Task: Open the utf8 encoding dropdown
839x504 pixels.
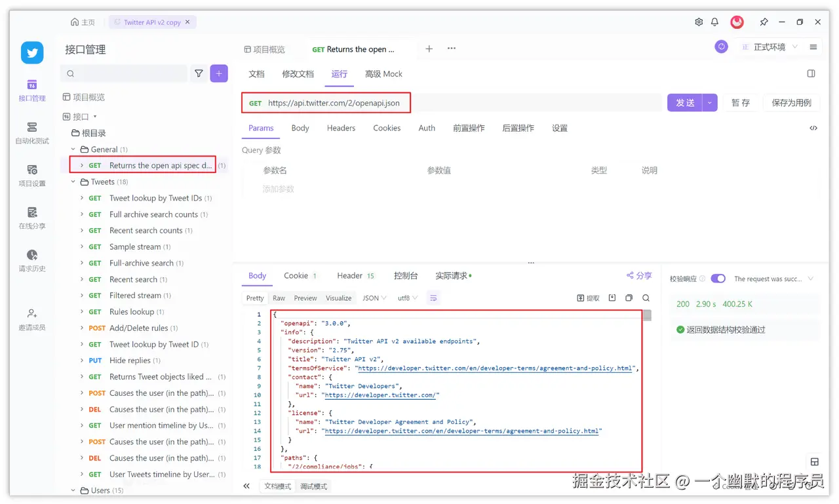Action: coord(408,298)
